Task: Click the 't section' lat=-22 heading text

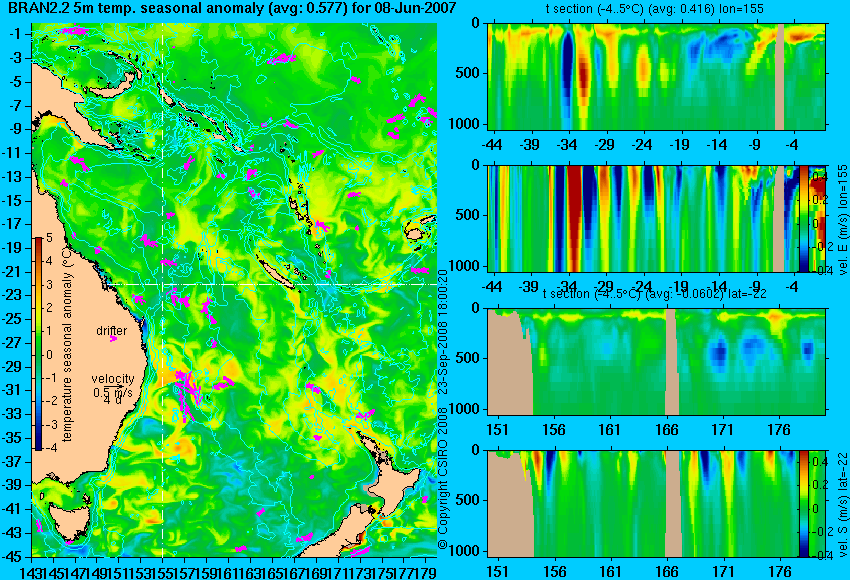Action: (x=654, y=294)
